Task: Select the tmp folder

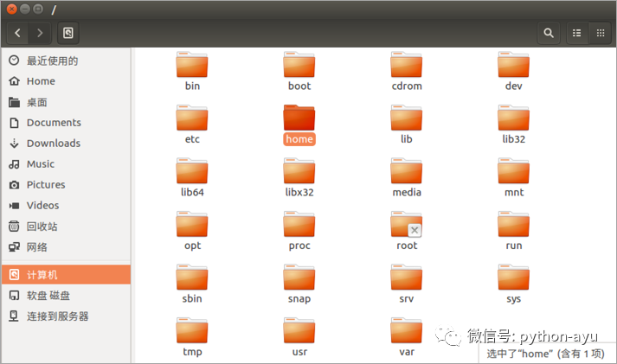Action: (x=192, y=337)
